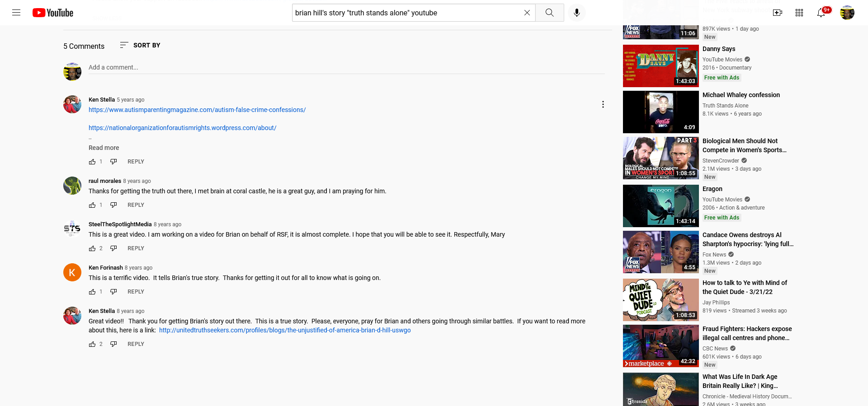Expand comment with Read more

coord(104,148)
